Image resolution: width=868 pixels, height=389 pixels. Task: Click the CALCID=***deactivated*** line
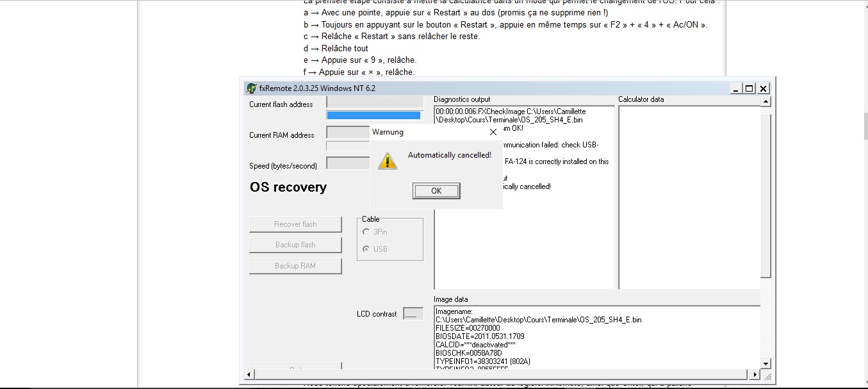(475, 345)
